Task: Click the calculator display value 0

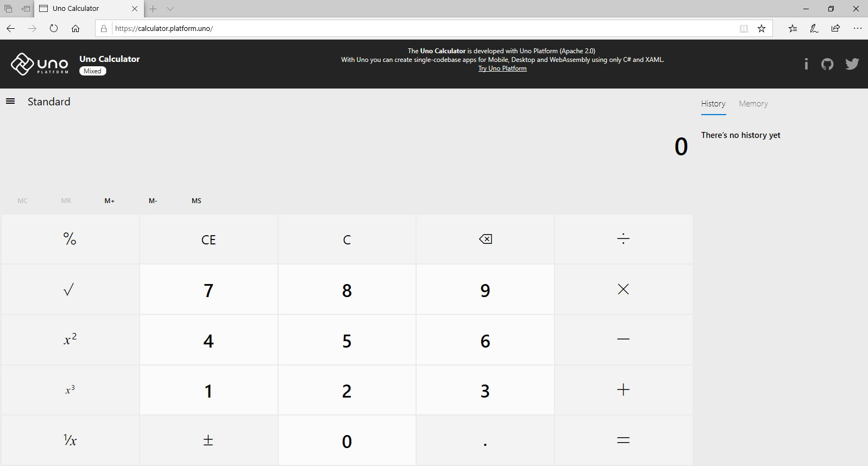Action: pos(681,147)
